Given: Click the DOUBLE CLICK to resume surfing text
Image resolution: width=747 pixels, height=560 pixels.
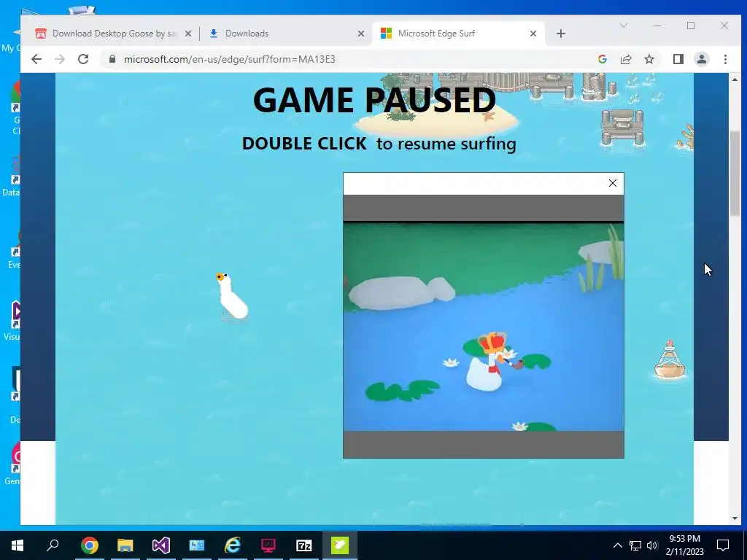Looking at the screenshot, I should (x=379, y=144).
